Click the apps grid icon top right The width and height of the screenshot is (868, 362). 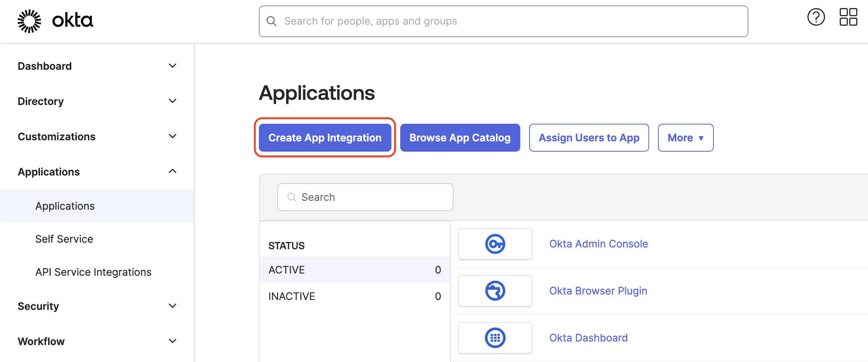tap(848, 17)
